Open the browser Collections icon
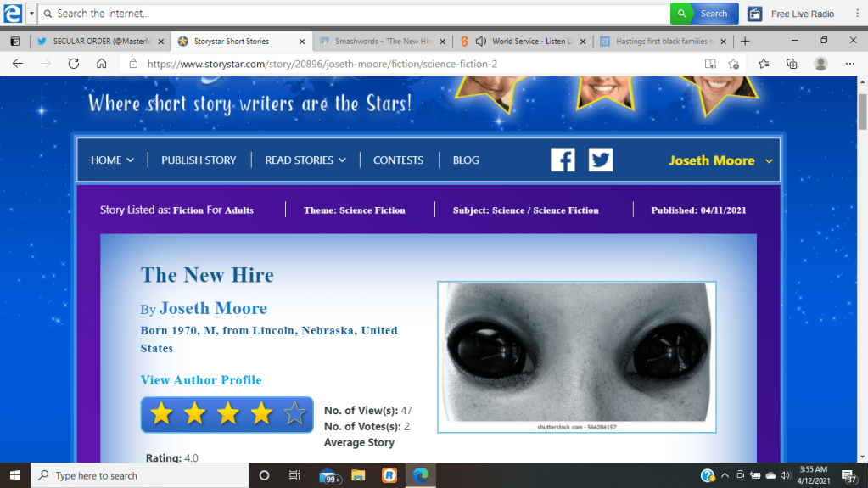The width and height of the screenshot is (868, 488). pyautogui.click(x=792, y=64)
